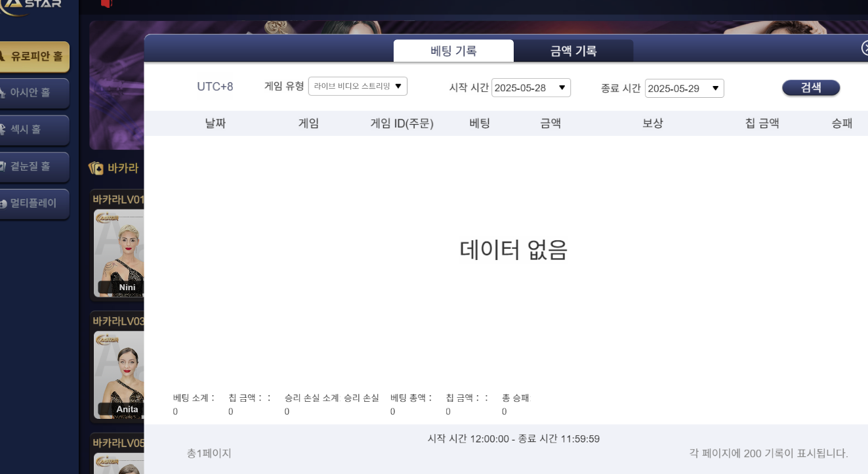Select the 곁눈질 홀 sidebar item
868x474 pixels.
click(34, 166)
